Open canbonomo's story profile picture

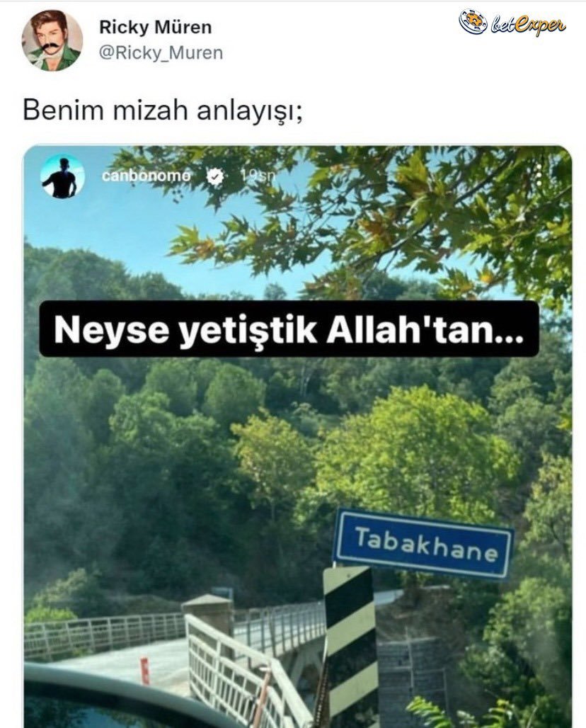coord(62,176)
